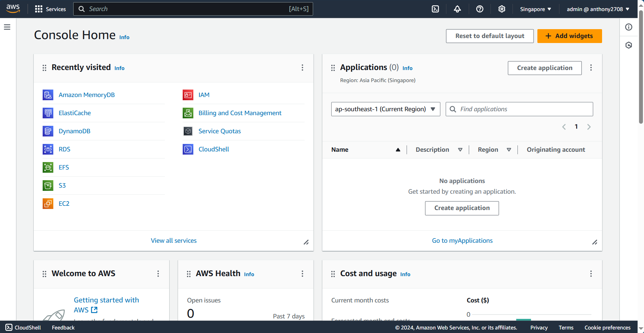Open the Service Quotas link
The image size is (644, 333).
(220, 131)
